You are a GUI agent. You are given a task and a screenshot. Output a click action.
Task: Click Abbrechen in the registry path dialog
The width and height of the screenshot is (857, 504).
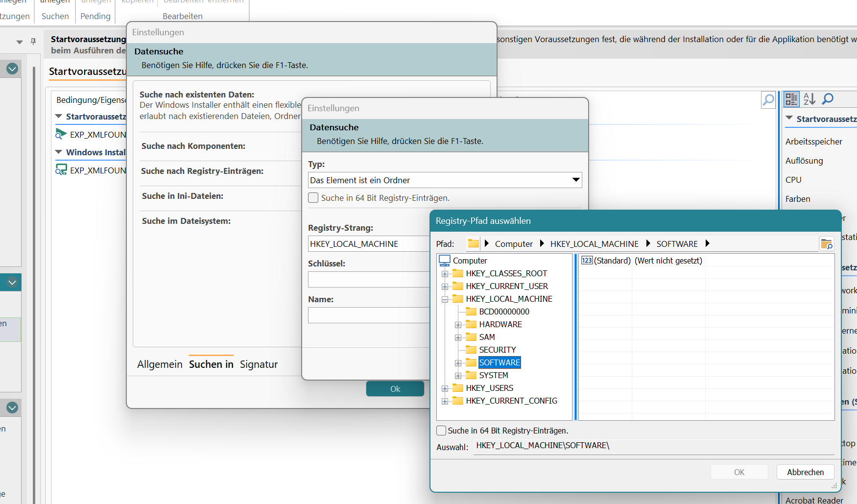[x=805, y=472]
